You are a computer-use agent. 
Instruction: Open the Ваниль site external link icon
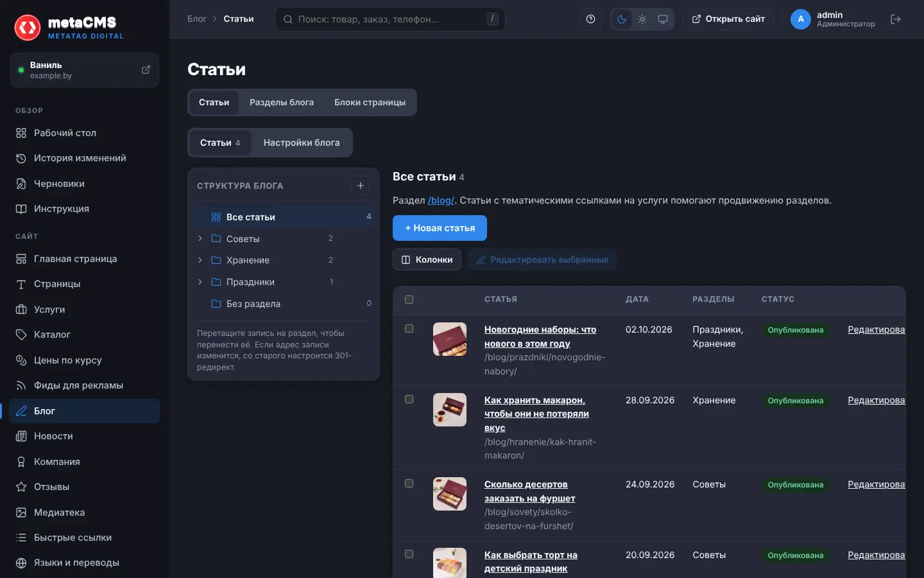146,70
